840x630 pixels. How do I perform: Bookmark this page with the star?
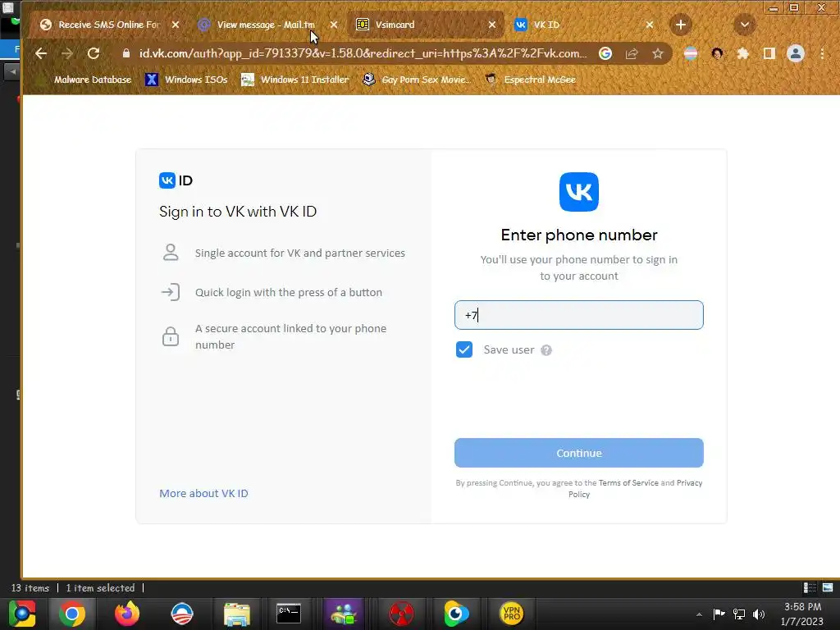click(x=658, y=53)
